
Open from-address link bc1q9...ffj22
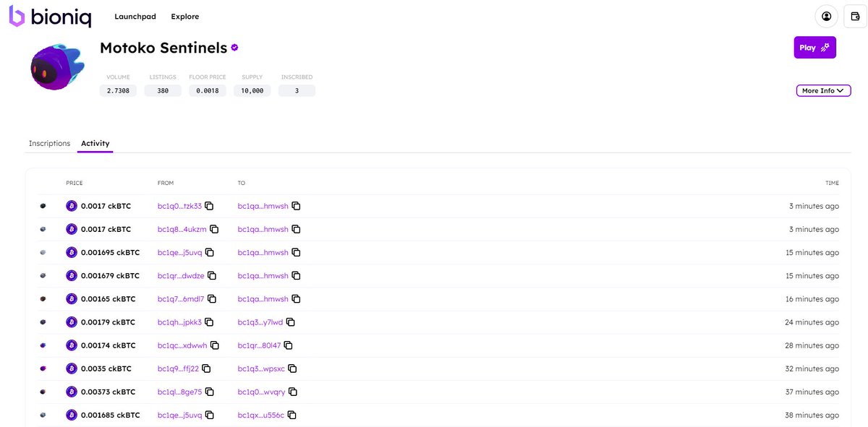click(178, 368)
